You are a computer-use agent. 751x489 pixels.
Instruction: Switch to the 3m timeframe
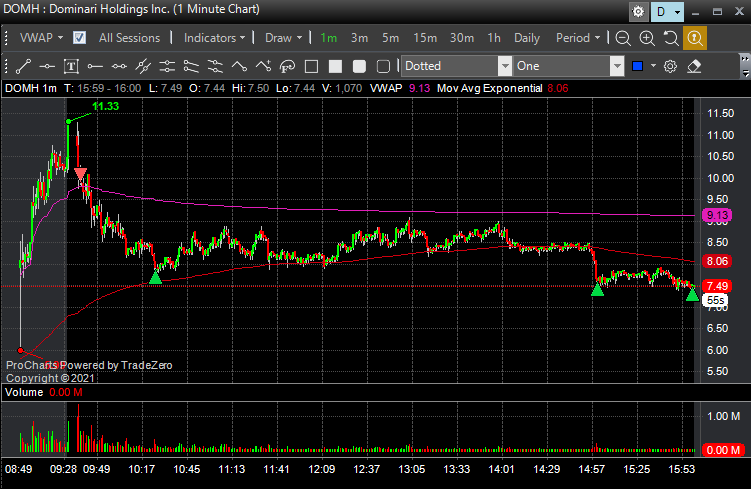click(x=359, y=38)
